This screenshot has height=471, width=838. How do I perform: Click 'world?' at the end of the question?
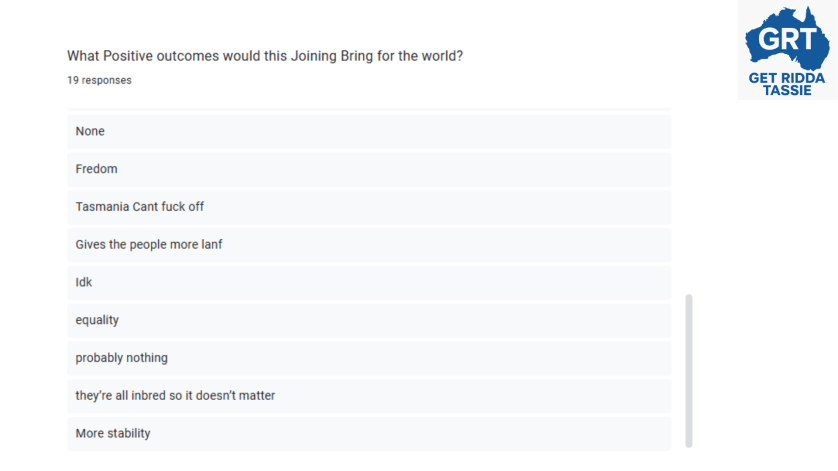coord(439,56)
